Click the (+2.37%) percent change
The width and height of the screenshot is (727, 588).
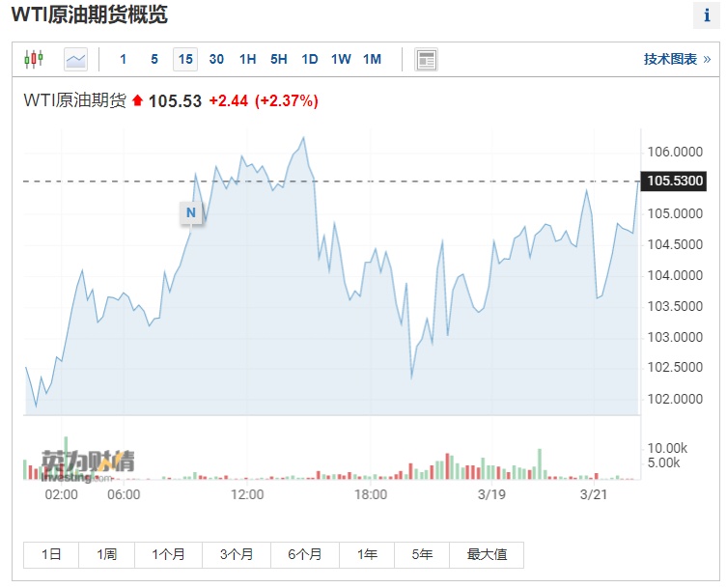click(x=287, y=100)
